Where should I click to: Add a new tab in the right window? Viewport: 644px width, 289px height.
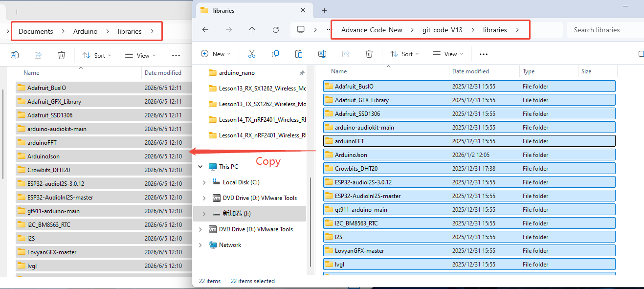[324, 10]
